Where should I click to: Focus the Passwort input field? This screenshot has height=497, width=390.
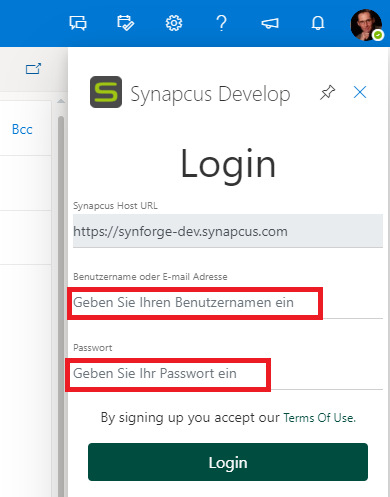tap(228, 374)
